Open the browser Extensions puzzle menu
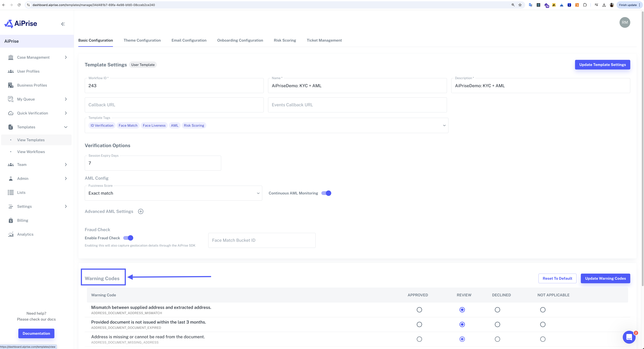 tap(585, 5)
